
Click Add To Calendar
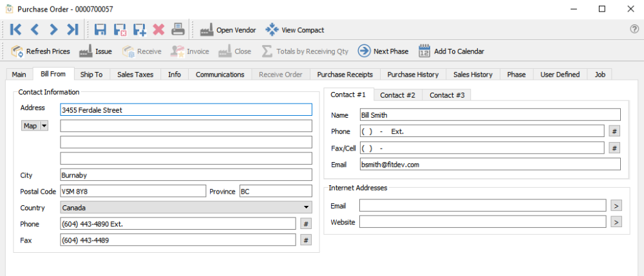(x=451, y=51)
